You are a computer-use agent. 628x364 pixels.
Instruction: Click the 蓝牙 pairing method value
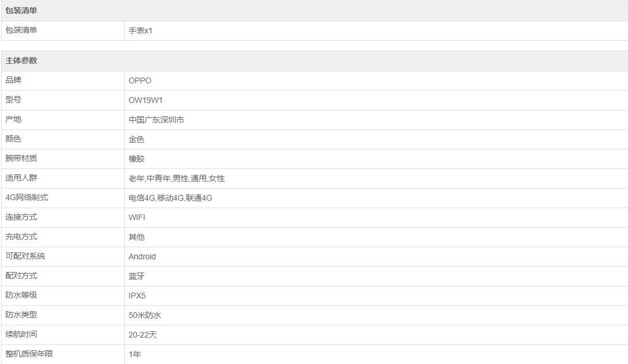click(136, 276)
